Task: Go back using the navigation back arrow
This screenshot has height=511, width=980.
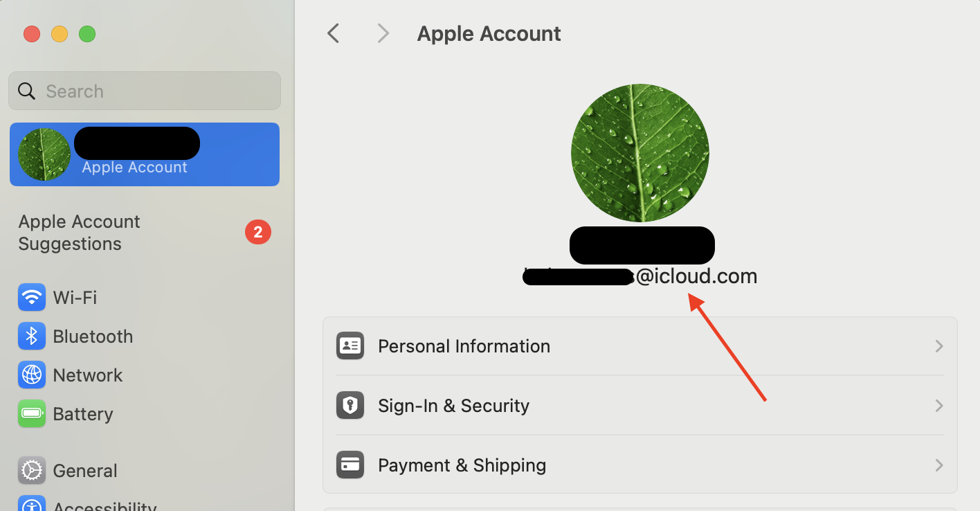Action: click(x=333, y=33)
